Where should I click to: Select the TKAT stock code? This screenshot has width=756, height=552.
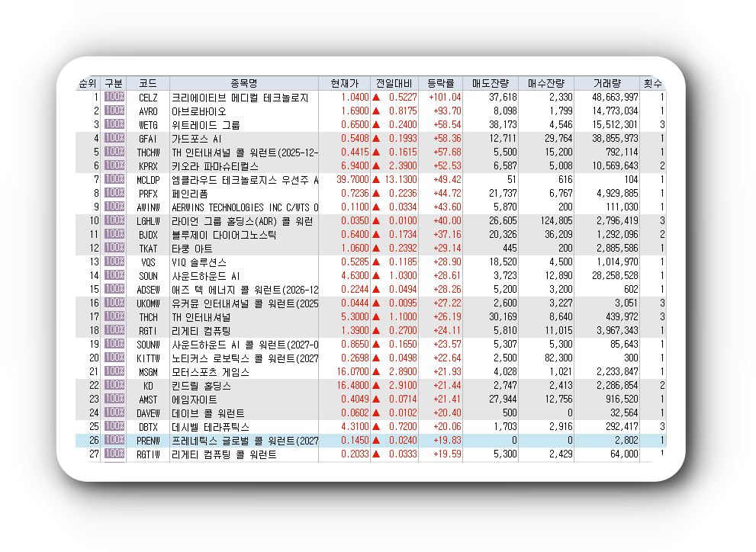(x=148, y=249)
